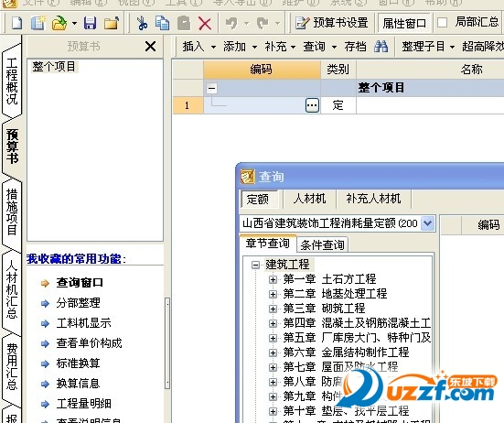
Task: Click the 预算书设置 button
Action: (x=332, y=23)
